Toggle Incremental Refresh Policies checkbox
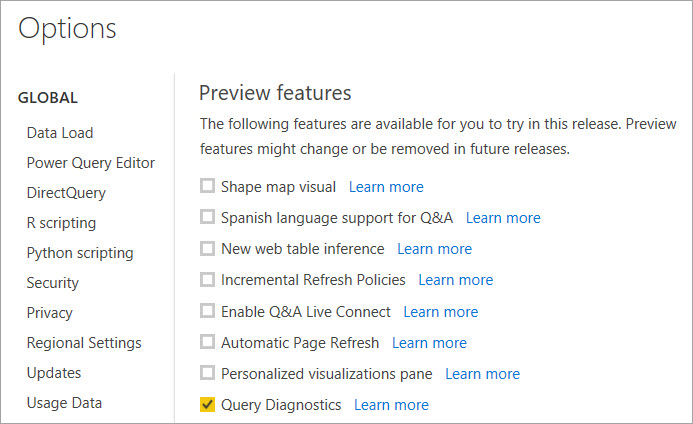 pos(207,280)
